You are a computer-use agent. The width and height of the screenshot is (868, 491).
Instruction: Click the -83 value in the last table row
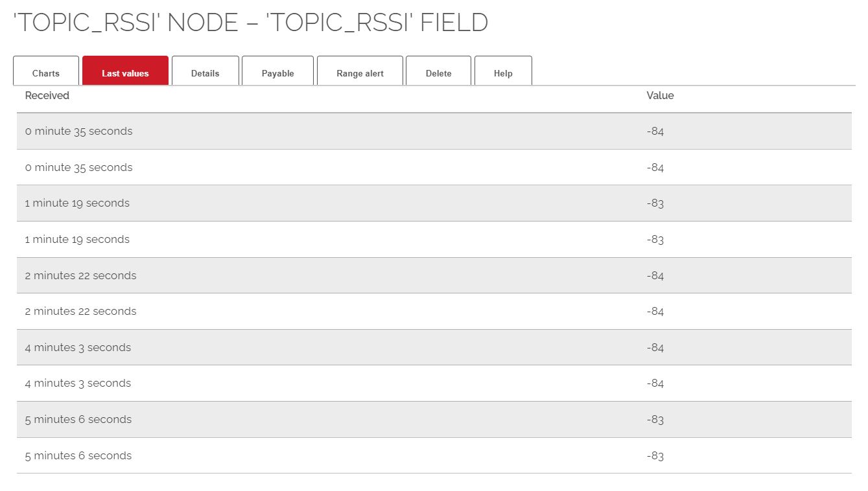pos(655,456)
